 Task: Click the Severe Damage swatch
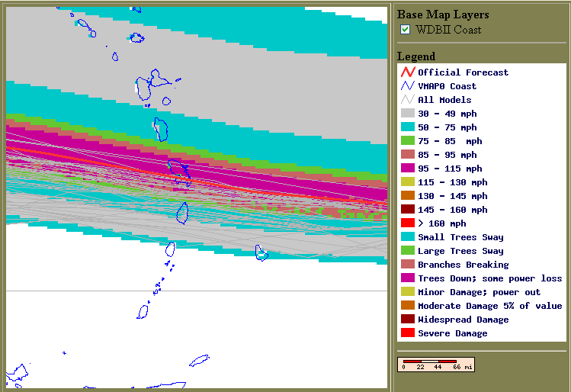pyautogui.click(x=408, y=333)
